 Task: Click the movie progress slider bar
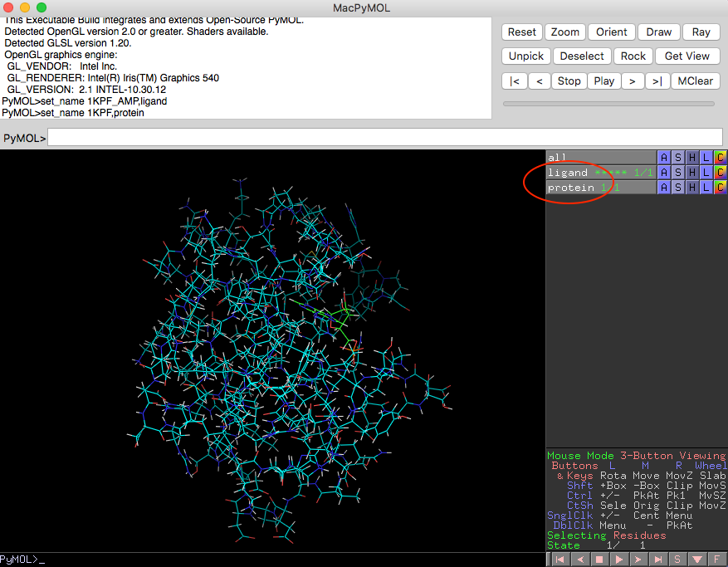[608, 104]
